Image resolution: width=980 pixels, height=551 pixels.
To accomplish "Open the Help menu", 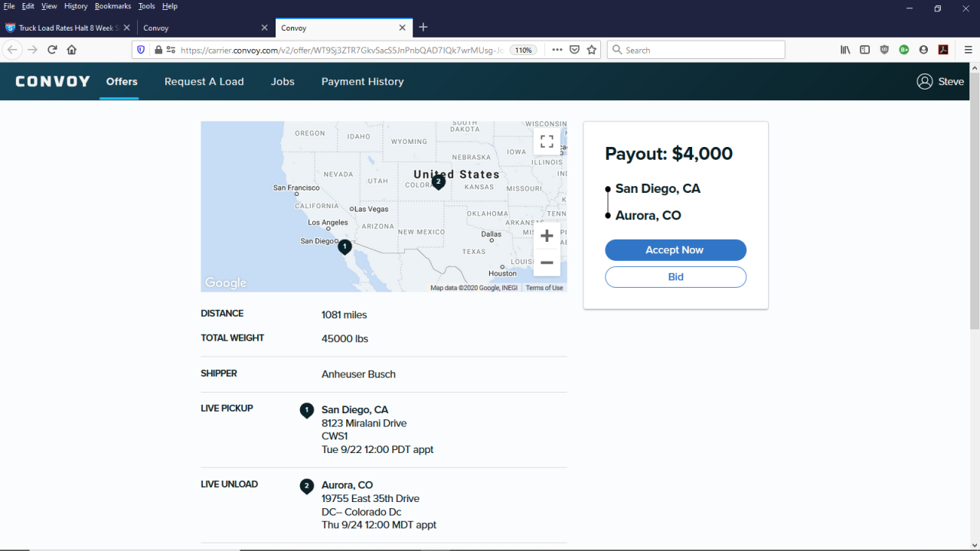I will coord(170,6).
